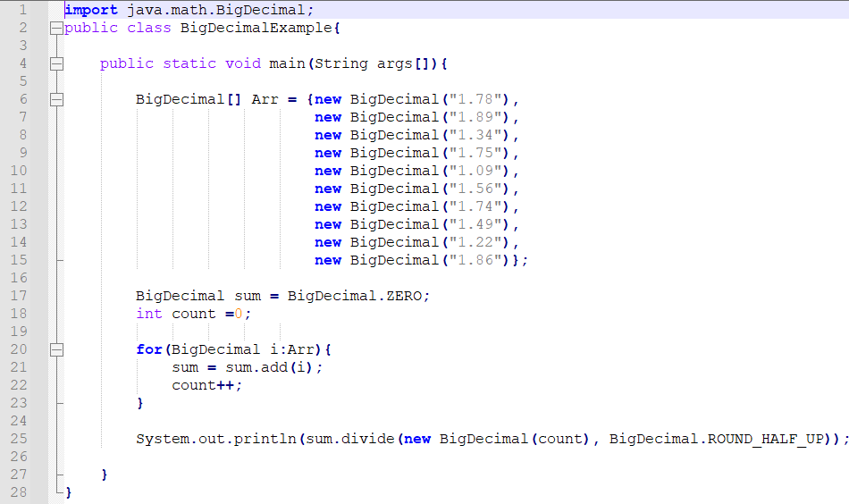The image size is (849, 504).
Task: Click line number 1 in the margin
Action: 22,10
